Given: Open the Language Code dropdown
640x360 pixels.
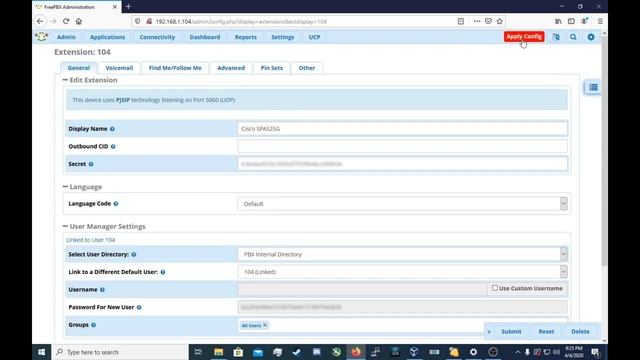Looking at the screenshot, I should tap(402, 204).
